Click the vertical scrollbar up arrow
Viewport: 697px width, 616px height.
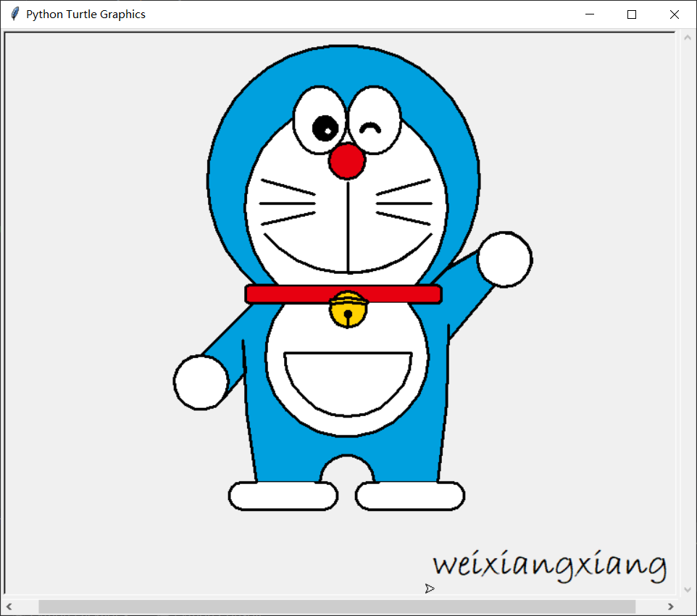click(688, 38)
